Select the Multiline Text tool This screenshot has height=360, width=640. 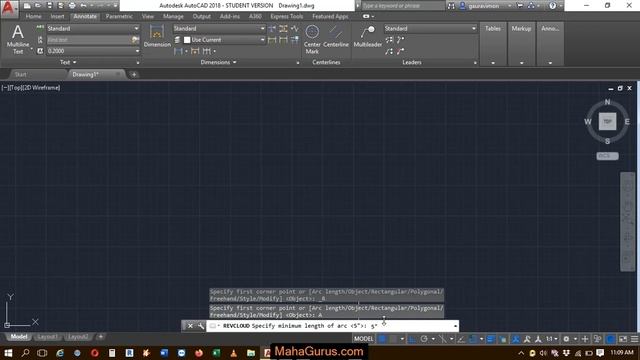click(18, 39)
